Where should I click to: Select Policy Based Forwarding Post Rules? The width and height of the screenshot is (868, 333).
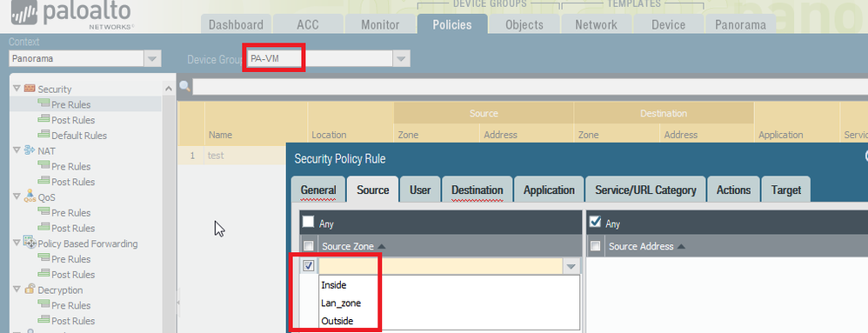pyautogui.click(x=73, y=275)
